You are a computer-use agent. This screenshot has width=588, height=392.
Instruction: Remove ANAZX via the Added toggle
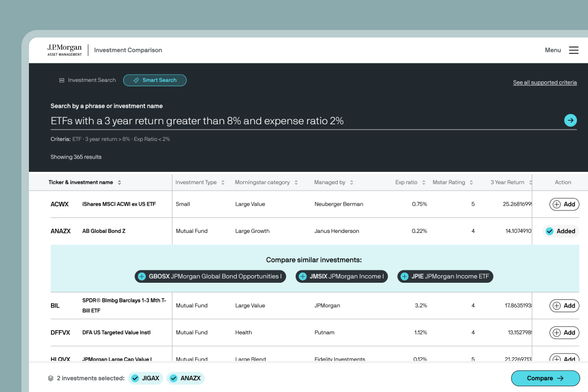561,231
